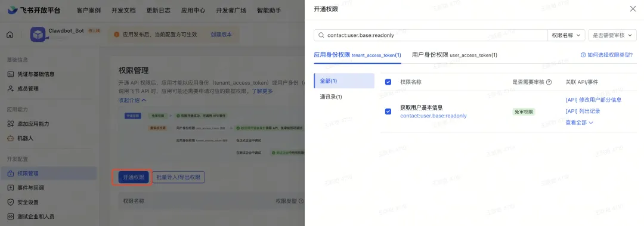This screenshot has width=644, height=226.
Task: Open the 权限名称 search type dropdown
Action: tap(566, 35)
